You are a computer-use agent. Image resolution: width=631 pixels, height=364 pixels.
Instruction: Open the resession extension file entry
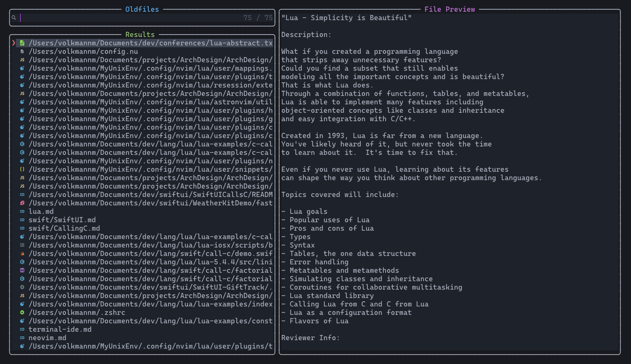[x=150, y=85]
